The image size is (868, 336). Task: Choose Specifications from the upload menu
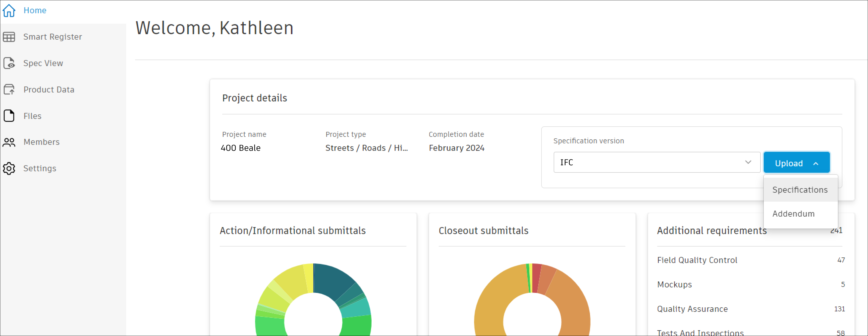(x=800, y=190)
